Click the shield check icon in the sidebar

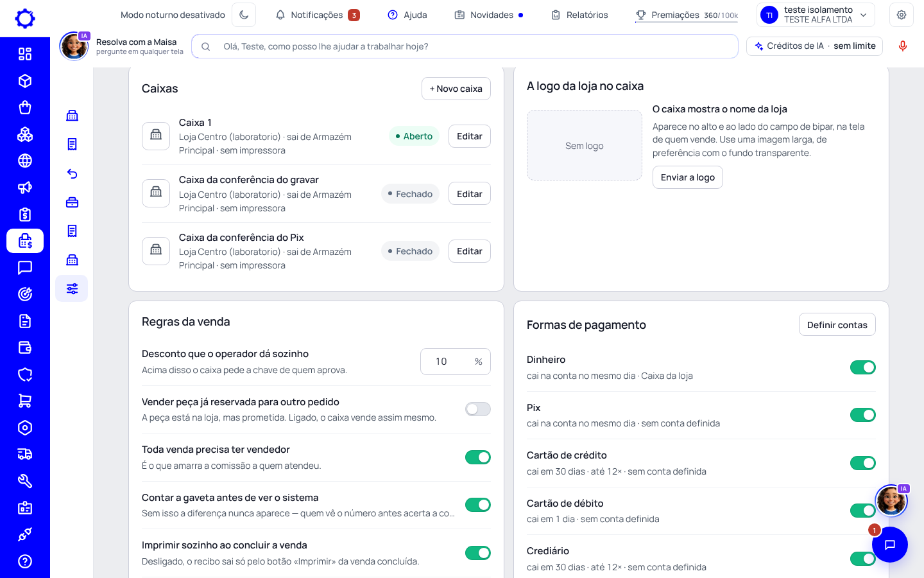pos(25,374)
